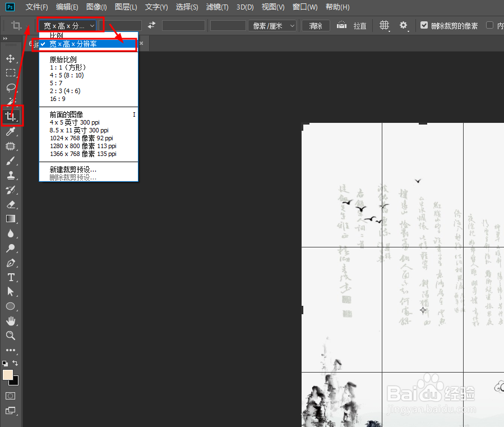This screenshot has height=427, width=504.
Task: Toggle Quick Mask mode at toolbar bottom
Action: (10, 395)
